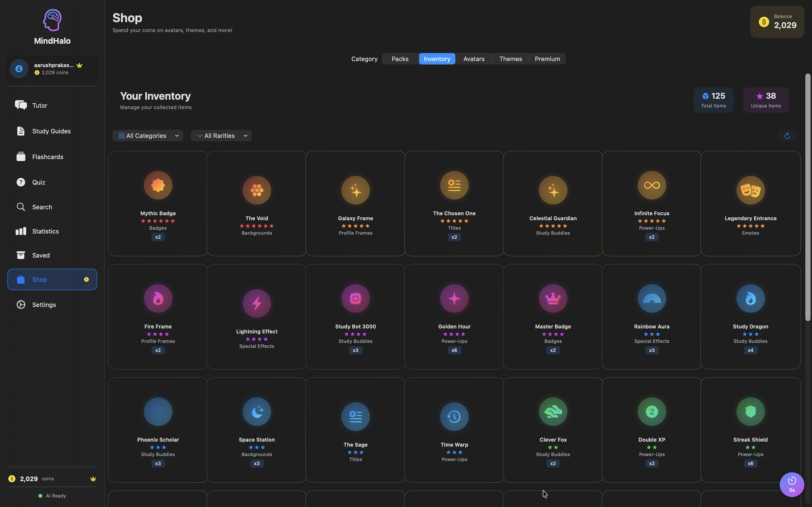This screenshot has width=812, height=507.
Task: Switch to the Avatars category tab
Action: pyautogui.click(x=474, y=59)
